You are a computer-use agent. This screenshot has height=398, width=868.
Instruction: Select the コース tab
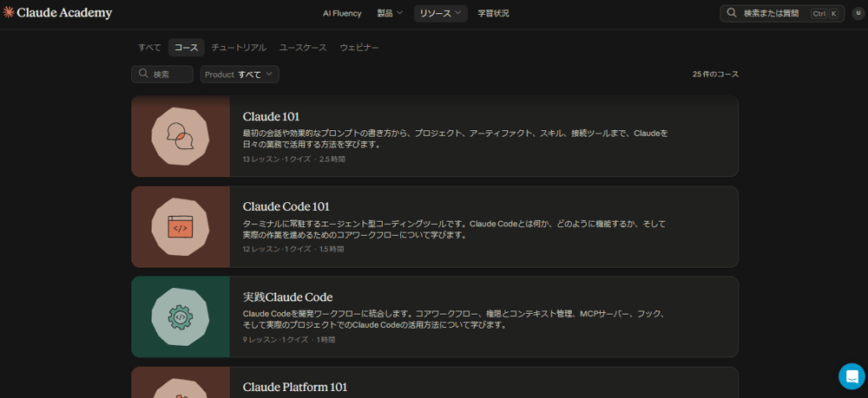tap(187, 48)
